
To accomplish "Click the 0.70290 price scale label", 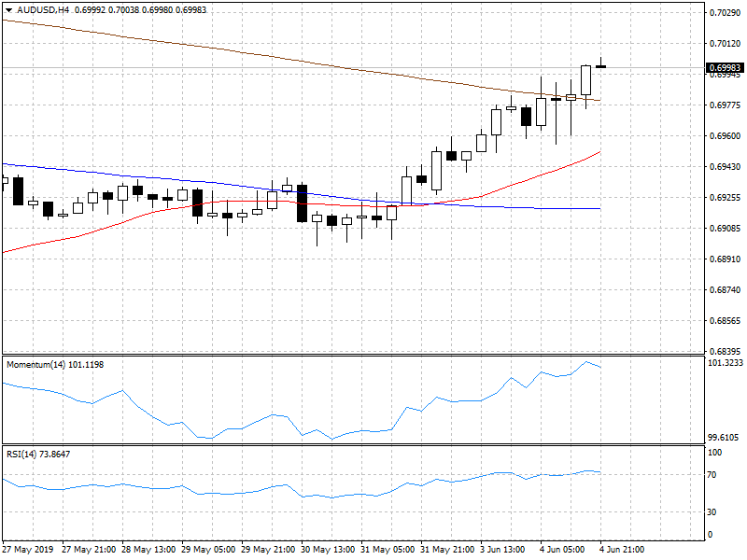I will tap(725, 13).
